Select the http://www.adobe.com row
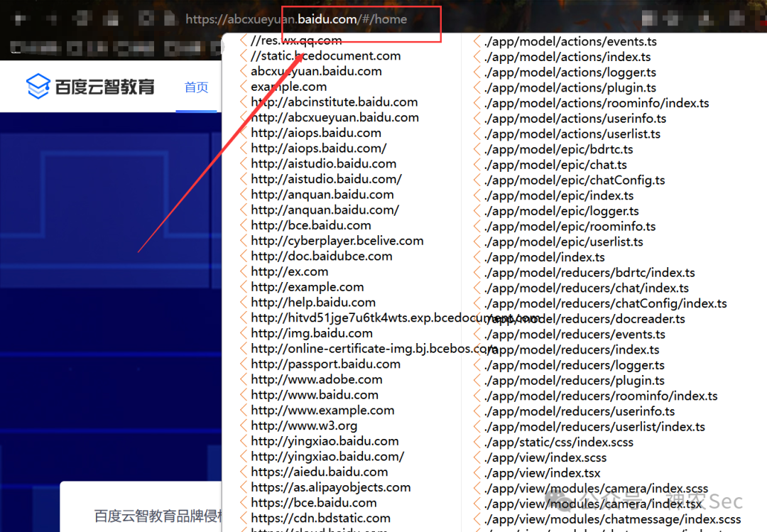Viewport: 767px width, 532px height. (317, 379)
